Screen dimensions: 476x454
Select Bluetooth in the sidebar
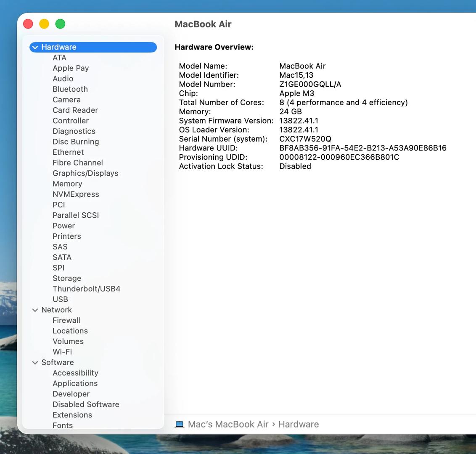click(x=70, y=89)
